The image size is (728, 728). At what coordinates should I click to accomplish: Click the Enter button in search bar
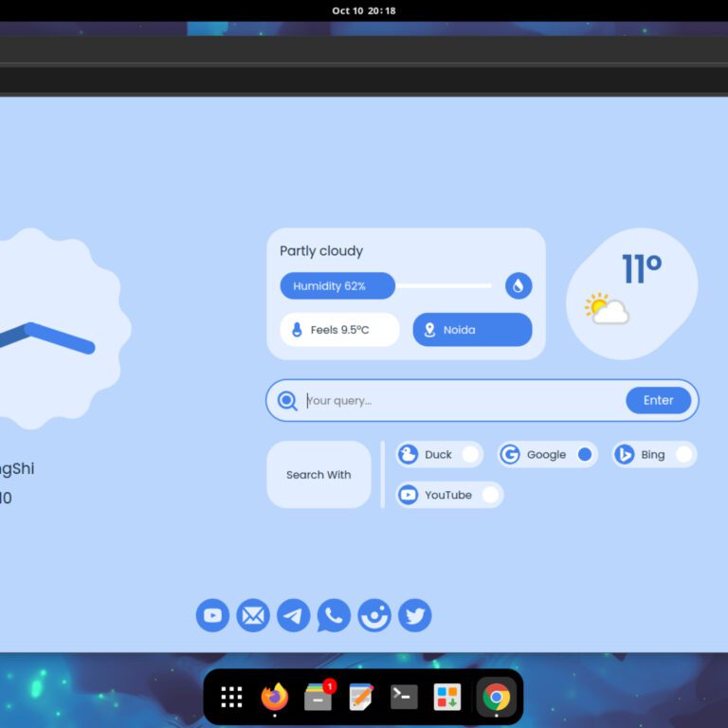tap(659, 400)
